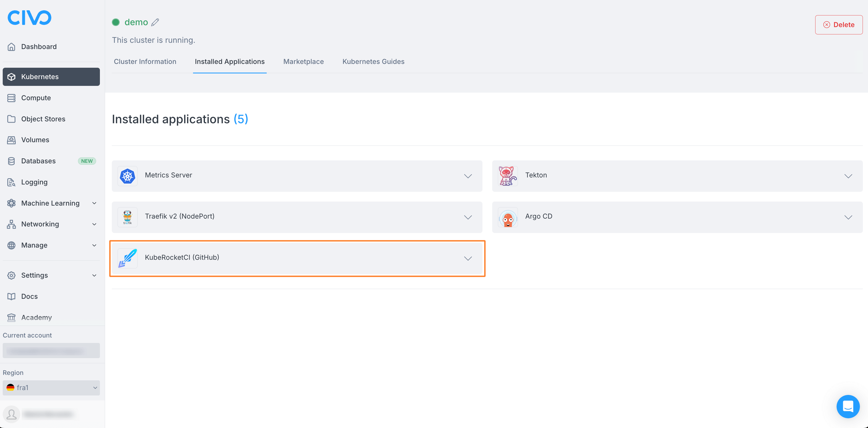Image resolution: width=868 pixels, height=428 pixels.
Task: Open the fra1 region dropdown
Action: (x=51, y=388)
